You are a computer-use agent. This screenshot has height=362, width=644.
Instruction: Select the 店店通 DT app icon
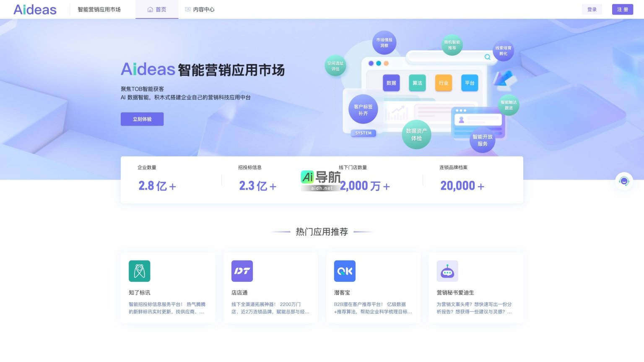click(242, 271)
